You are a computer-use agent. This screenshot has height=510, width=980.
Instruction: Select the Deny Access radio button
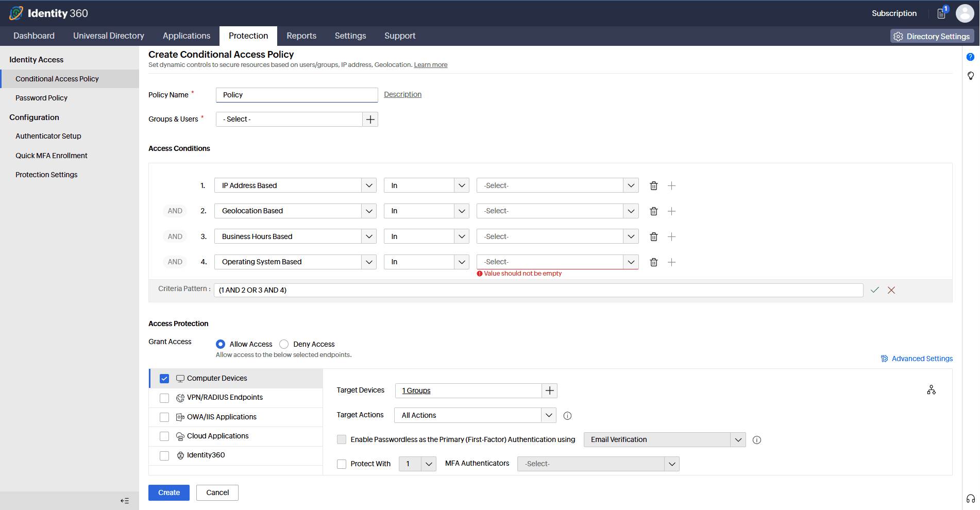[284, 344]
